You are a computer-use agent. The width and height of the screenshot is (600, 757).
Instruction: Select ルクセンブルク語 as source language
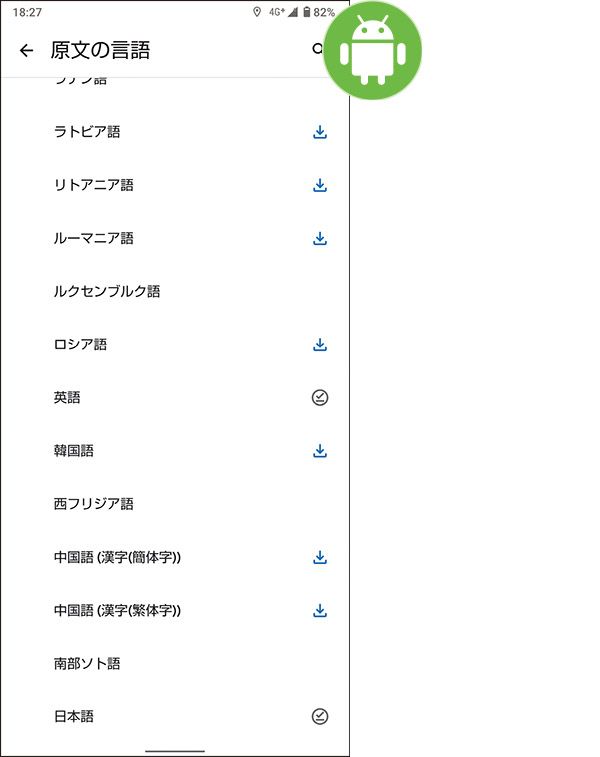pyautogui.click(x=175, y=291)
